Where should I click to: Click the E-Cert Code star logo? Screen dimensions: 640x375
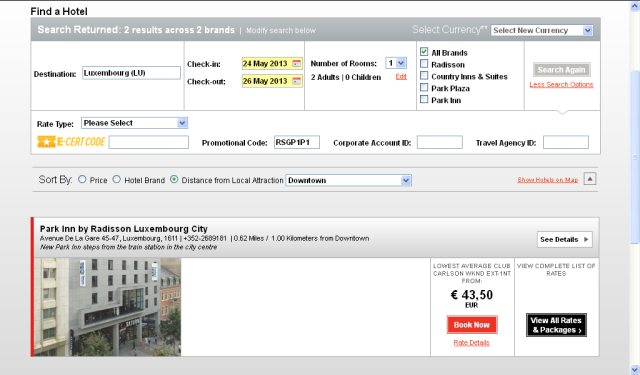point(46,142)
